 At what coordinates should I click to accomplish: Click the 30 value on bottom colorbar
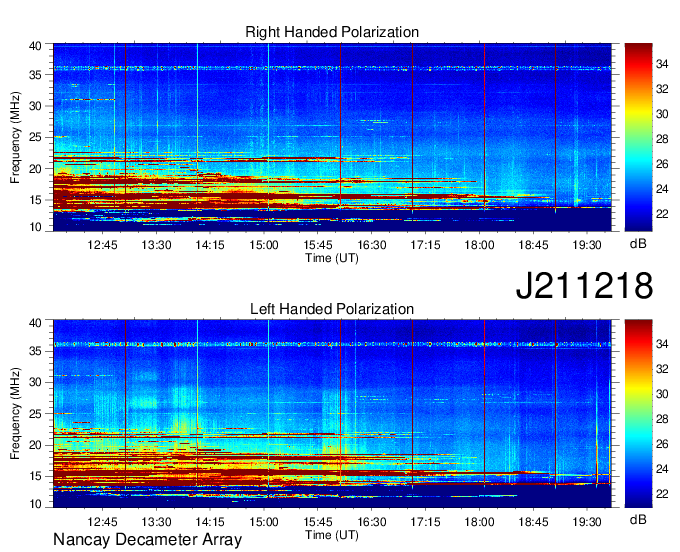click(x=662, y=394)
